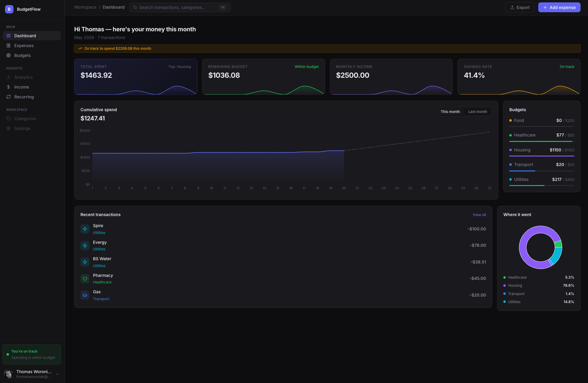Click the Categories tag icon
Viewport: 588px width, 383px height.
point(9,119)
